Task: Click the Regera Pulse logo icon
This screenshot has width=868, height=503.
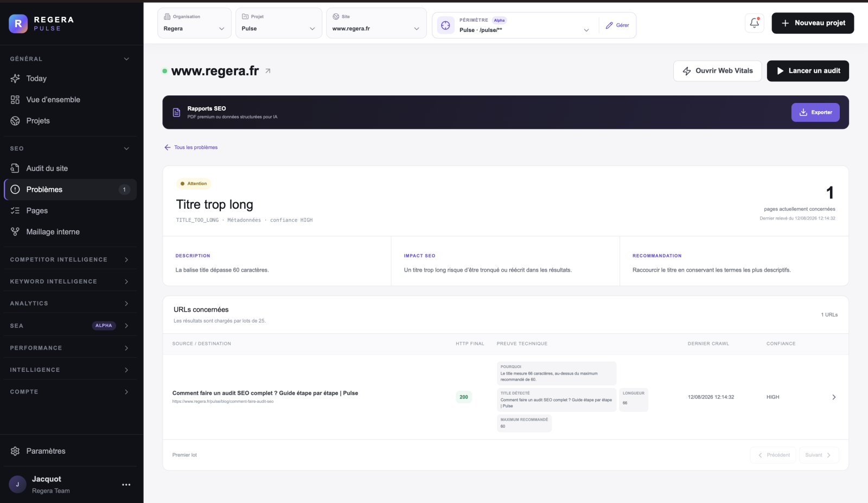Action: coord(18,24)
